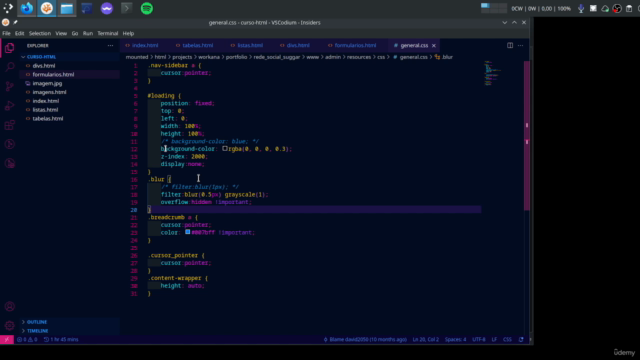The width and height of the screenshot is (640, 360).
Task: Open the Selection menu
Action: (40, 33)
